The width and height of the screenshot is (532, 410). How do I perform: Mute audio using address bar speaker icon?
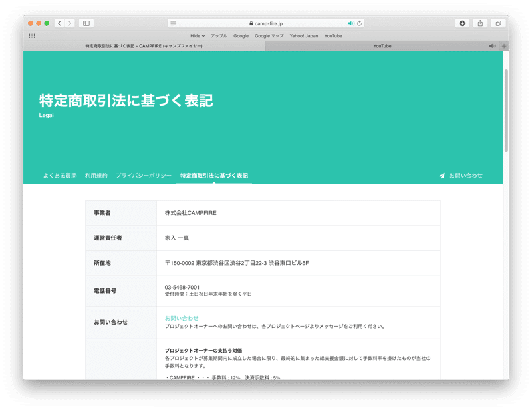click(x=351, y=23)
